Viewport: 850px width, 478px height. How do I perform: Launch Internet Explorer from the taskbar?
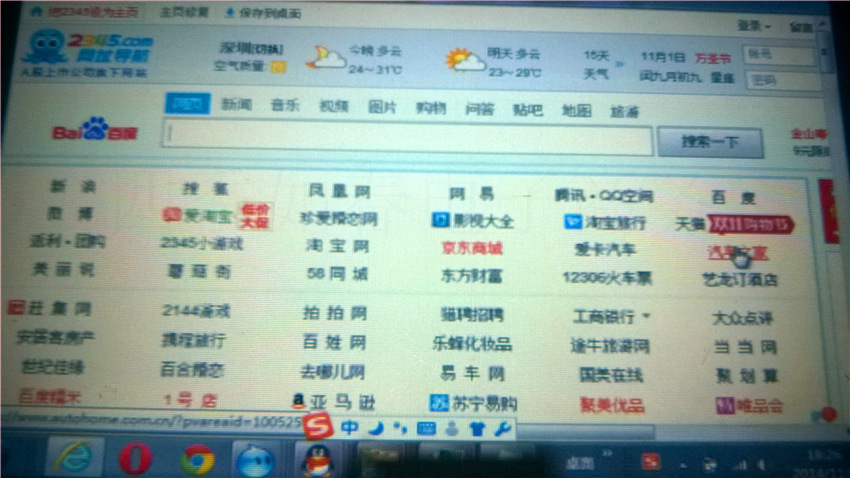coord(74,458)
